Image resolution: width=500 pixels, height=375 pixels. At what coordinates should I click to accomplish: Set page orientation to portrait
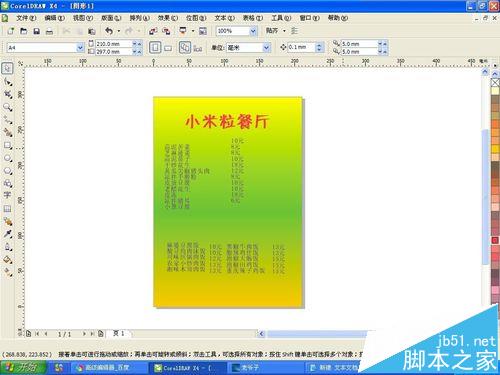click(155, 48)
